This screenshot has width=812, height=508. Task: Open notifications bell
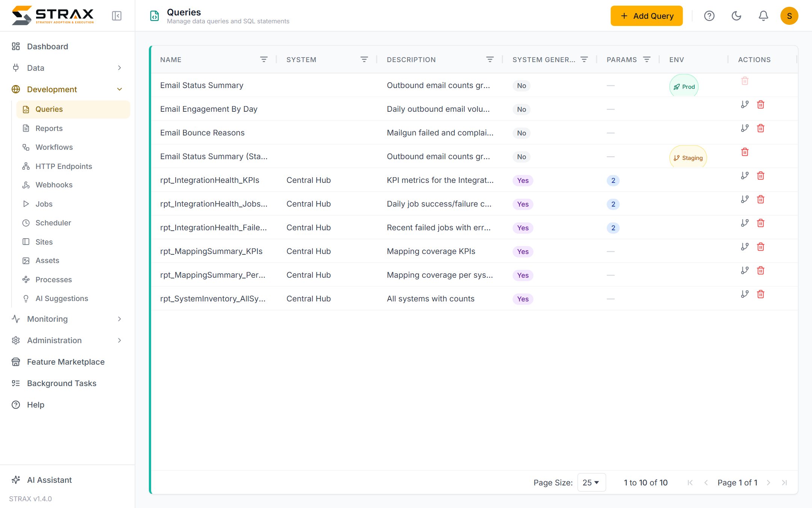point(763,16)
